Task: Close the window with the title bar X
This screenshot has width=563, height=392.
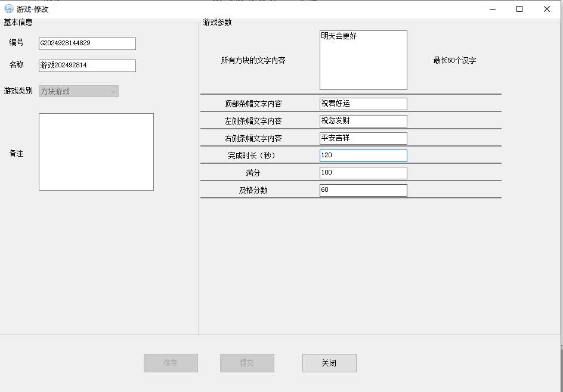Action: 546,9
